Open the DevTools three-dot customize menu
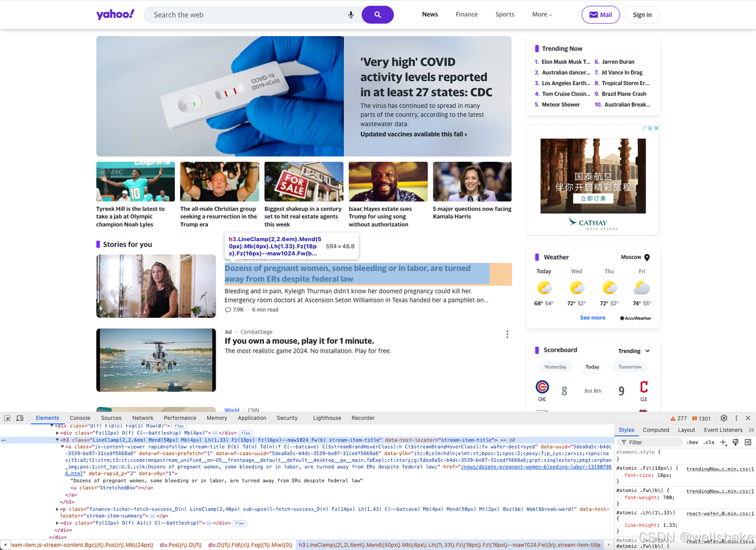 [736, 418]
